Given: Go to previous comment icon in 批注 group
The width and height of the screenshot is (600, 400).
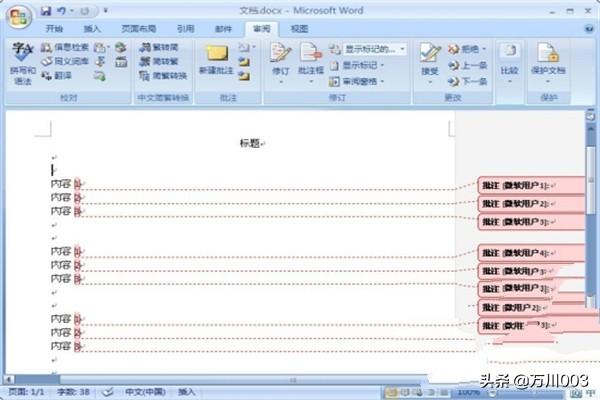Looking at the screenshot, I should click(x=244, y=62).
